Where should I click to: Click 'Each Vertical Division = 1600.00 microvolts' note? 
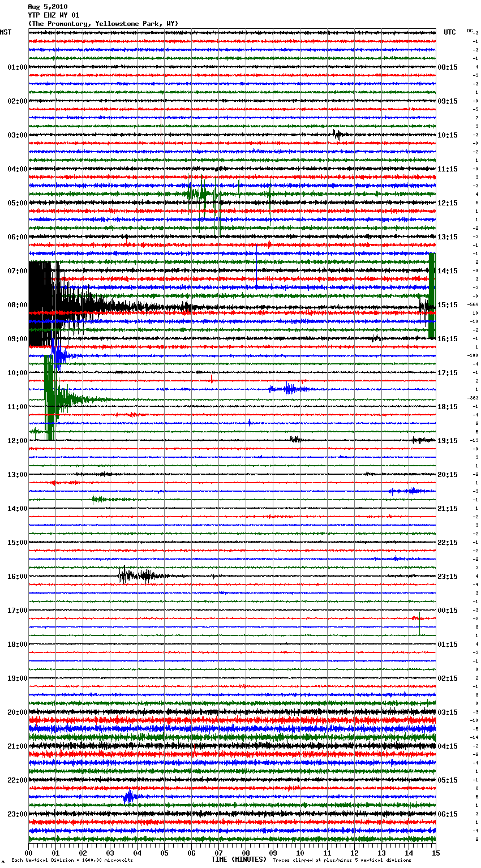72,860
